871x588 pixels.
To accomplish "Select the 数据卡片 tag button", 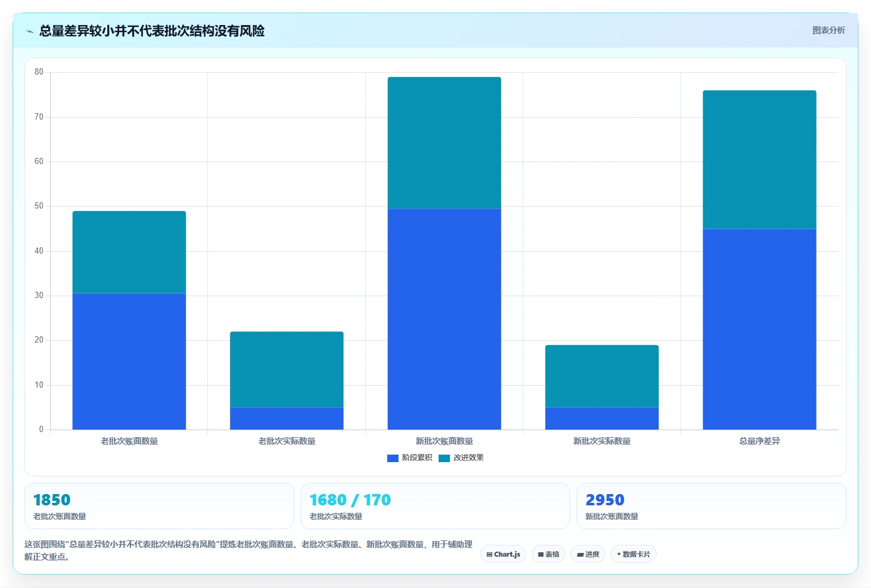I will point(634,554).
